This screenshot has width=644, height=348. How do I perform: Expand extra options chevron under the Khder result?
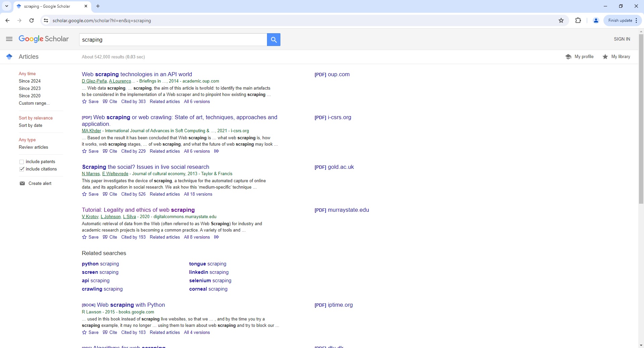pos(217,151)
